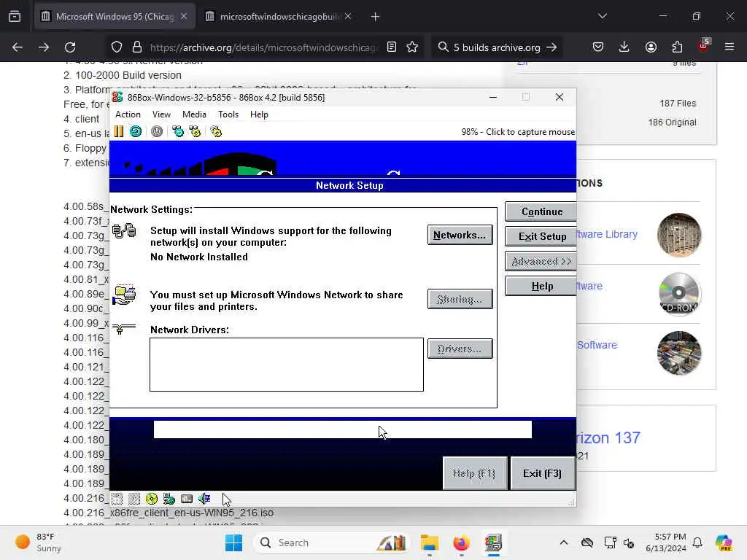Image resolution: width=747 pixels, height=560 pixels.
Task: Click the CD-ROM collection thumbnail
Action: click(679, 294)
